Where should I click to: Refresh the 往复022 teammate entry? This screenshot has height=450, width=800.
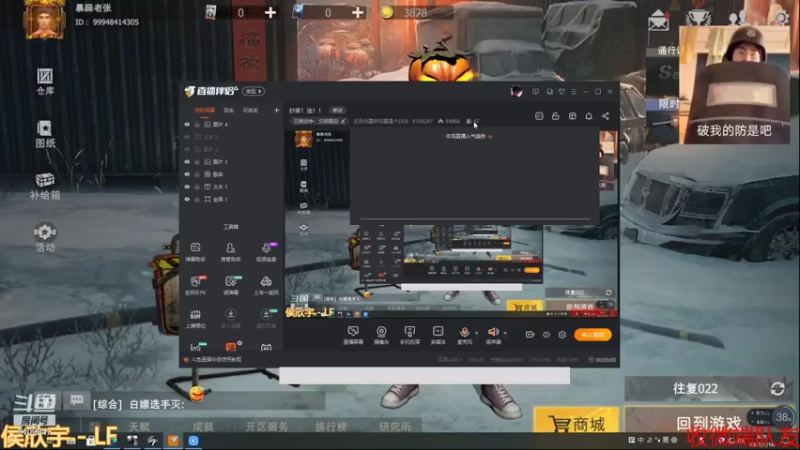tap(777, 389)
